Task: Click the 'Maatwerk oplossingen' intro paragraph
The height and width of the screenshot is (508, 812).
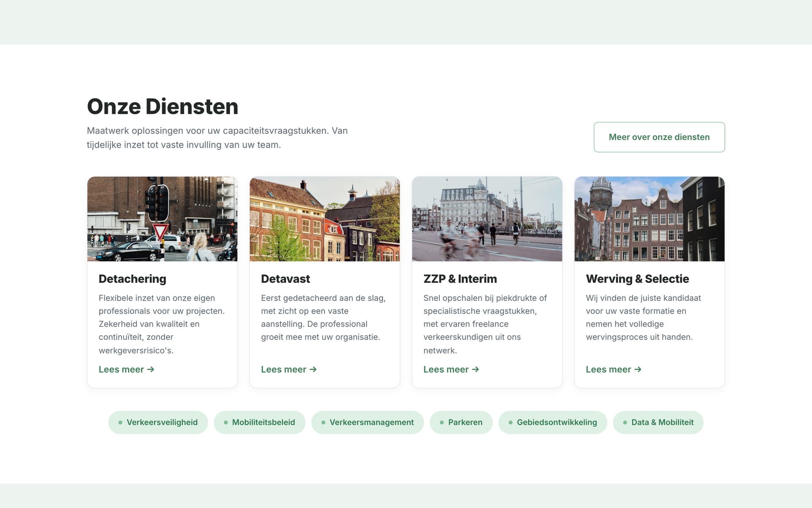Action: pos(217,138)
